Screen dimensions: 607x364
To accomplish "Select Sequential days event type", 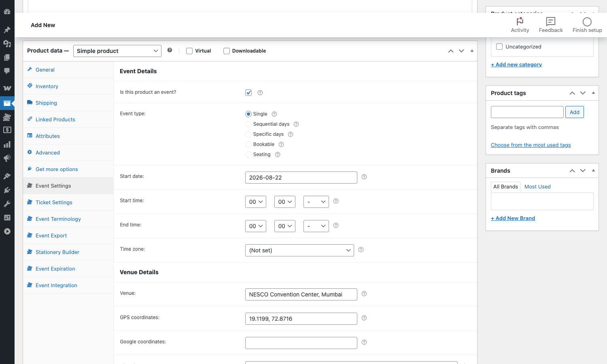I will tap(248, 124).
